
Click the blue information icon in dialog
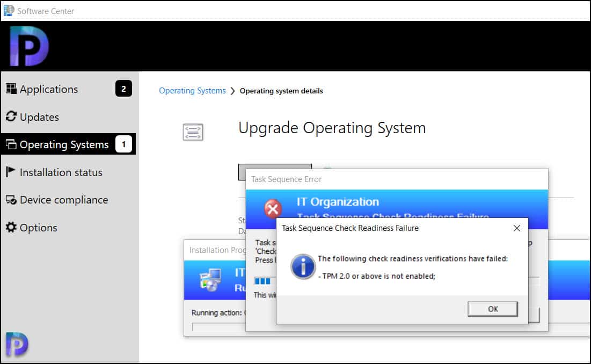click(x=303, y=266)
